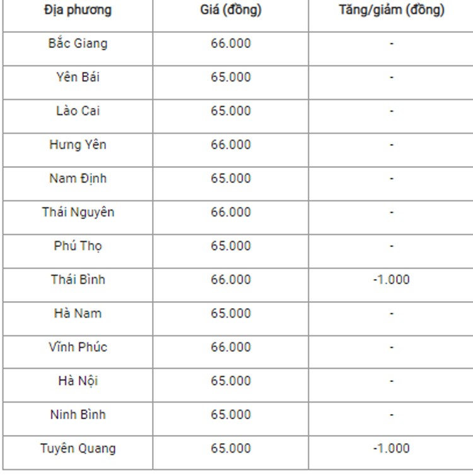473x476 pixels.
Task: Click the -1.000 change value for Thái Bình
Action: [x=391, y=280]
